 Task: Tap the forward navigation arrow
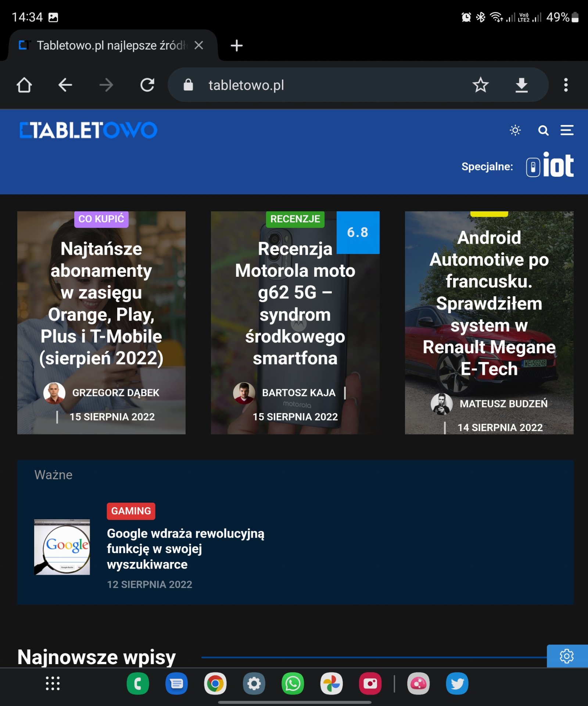pos(106,85)
